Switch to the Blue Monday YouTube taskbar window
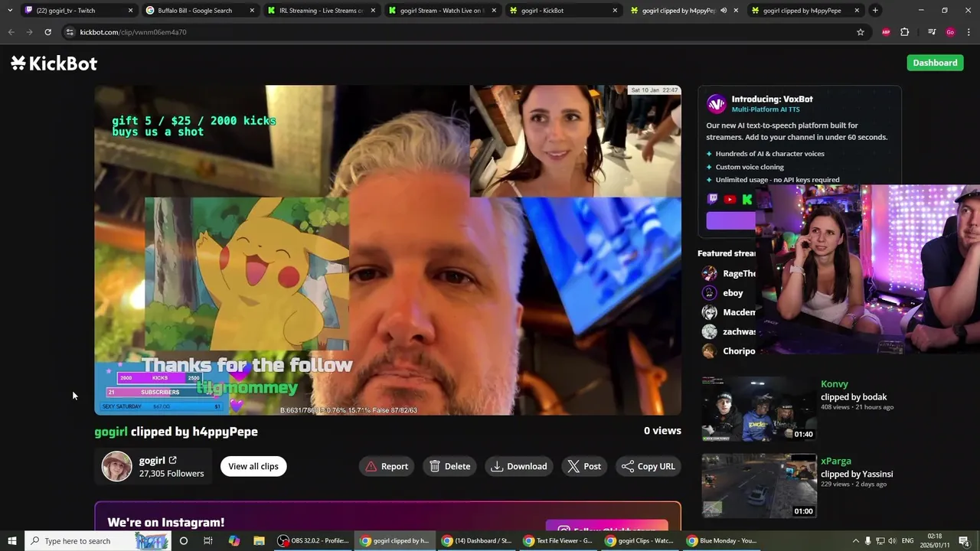 (723, 541)
